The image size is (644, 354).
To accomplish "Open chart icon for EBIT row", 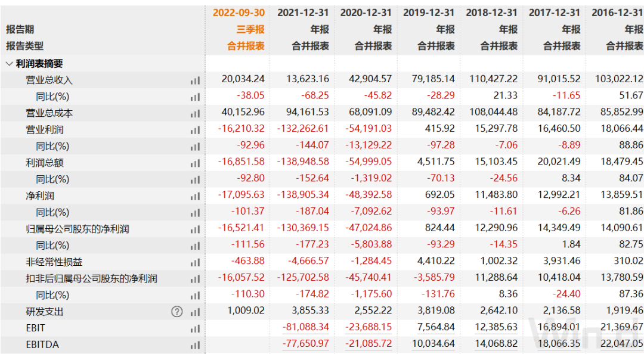I will [195, 328].
